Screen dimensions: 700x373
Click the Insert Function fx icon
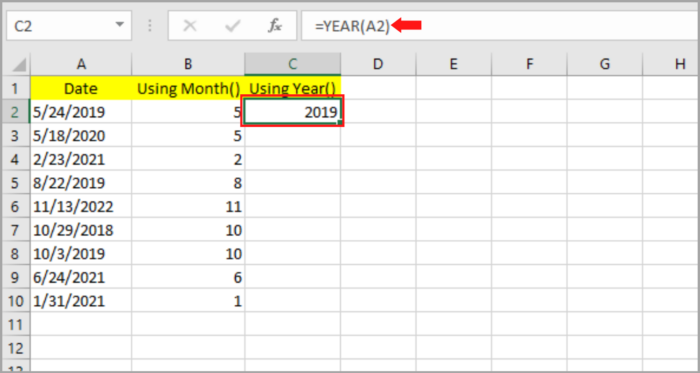[274, 26]
